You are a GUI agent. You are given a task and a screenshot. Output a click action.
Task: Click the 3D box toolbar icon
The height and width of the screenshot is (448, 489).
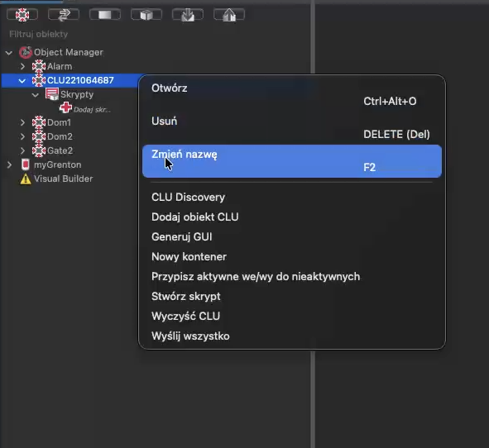click(146, 15)
